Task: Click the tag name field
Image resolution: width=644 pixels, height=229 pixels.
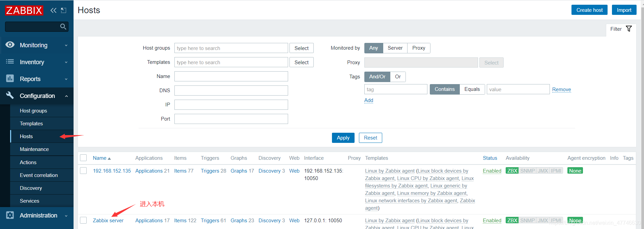Action: 396,89
